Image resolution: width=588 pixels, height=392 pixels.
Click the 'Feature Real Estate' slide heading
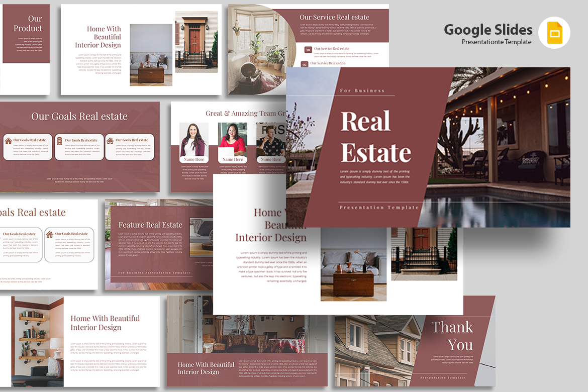pyautogui.click(x=150, y=225)
